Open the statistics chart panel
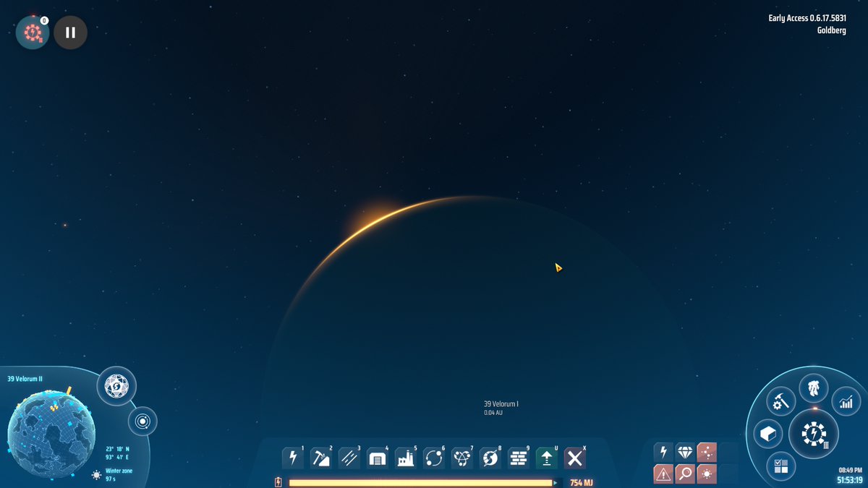 click(x=846, y=401)
